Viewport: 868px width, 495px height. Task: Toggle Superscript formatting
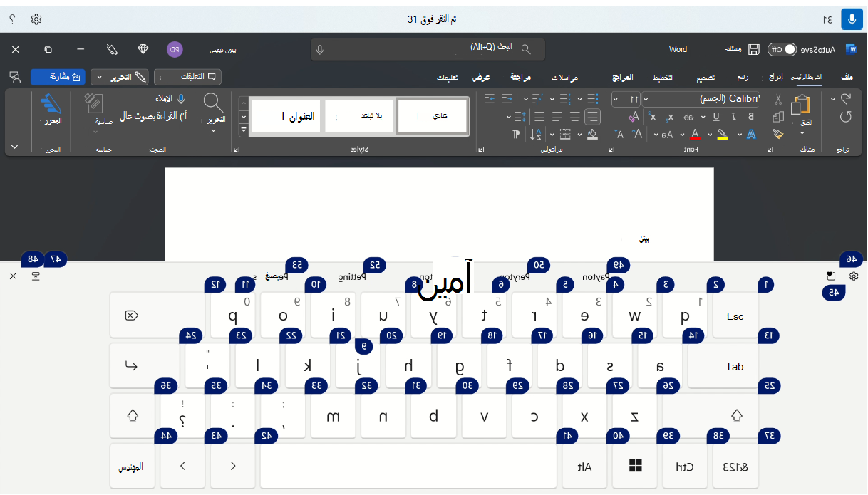[x=652, y=117]
